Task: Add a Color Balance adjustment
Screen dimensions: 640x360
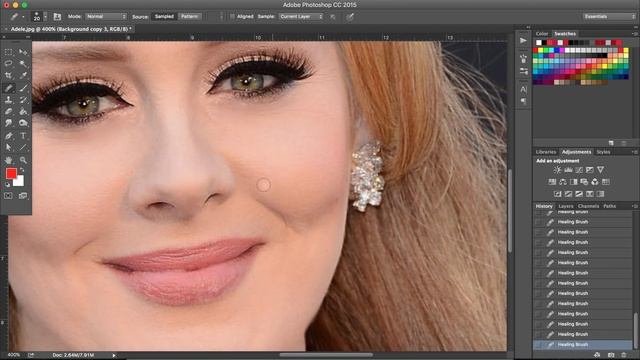Action: [563, 182]
